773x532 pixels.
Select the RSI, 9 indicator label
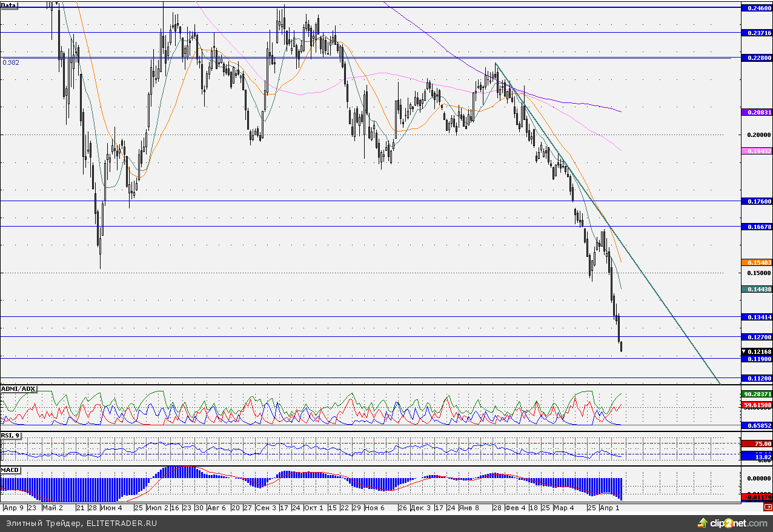10,434
